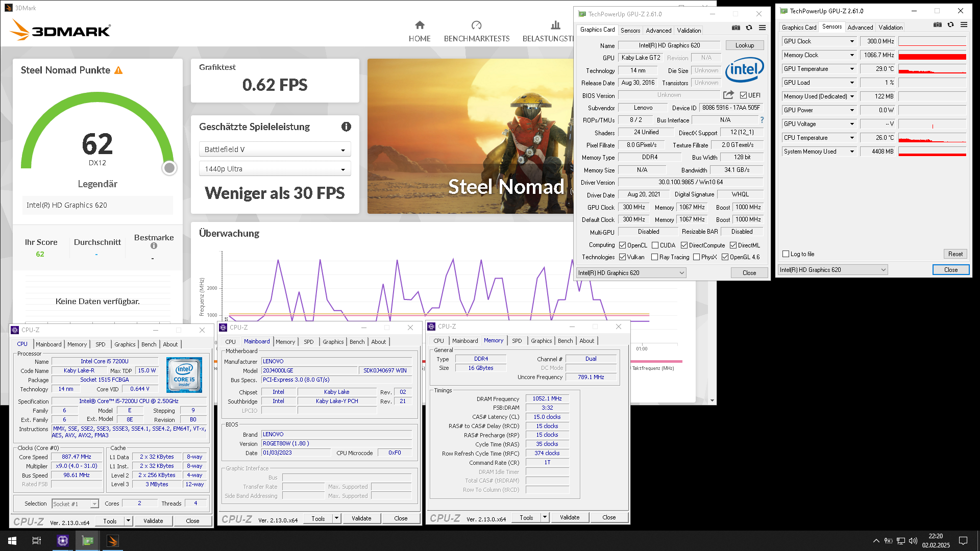Screen dimensions: 980x551
Task: Click the score gauge handle knob
Action: (x=169, y=168)
